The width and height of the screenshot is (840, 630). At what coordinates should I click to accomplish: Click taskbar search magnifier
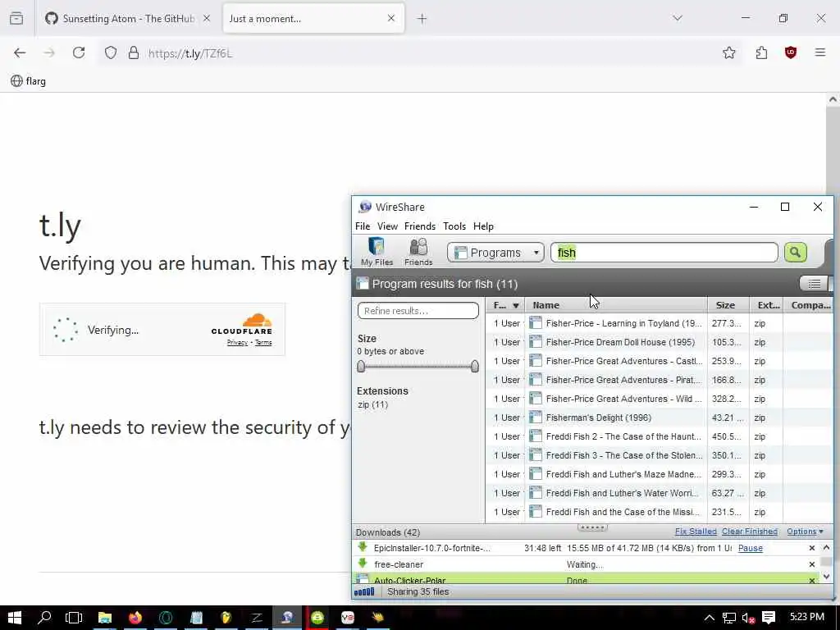click(44, 618)
